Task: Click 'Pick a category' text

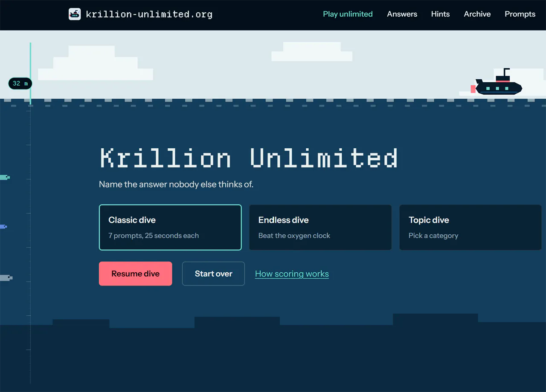Action: [x=433, y=236]
